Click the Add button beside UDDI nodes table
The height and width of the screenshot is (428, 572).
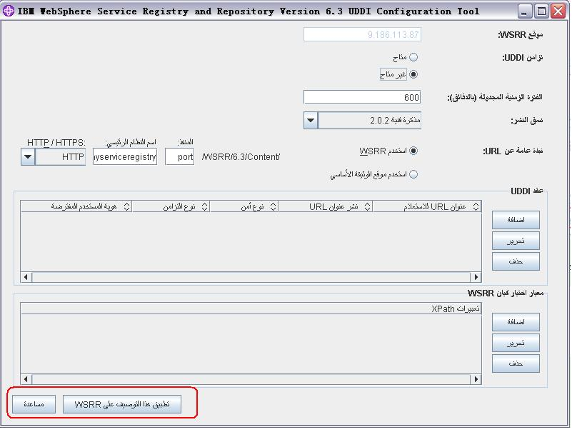516,220
